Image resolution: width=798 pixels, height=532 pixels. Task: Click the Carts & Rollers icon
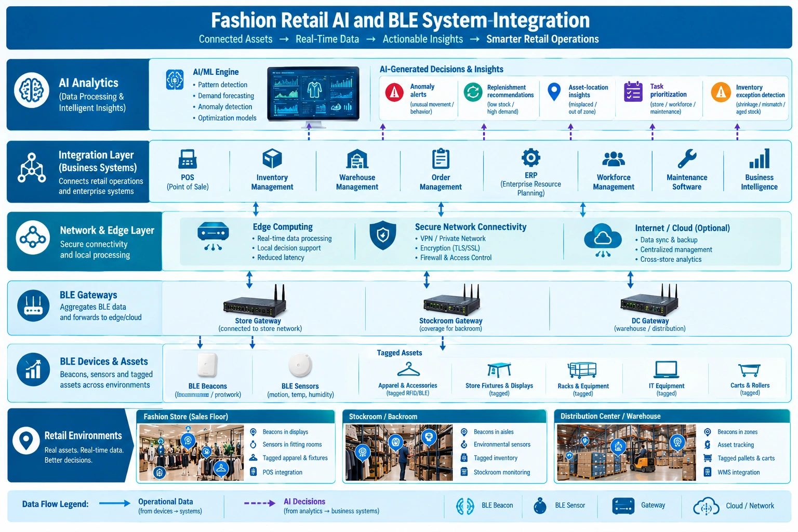pyautogui.click(x=749, y=370)
